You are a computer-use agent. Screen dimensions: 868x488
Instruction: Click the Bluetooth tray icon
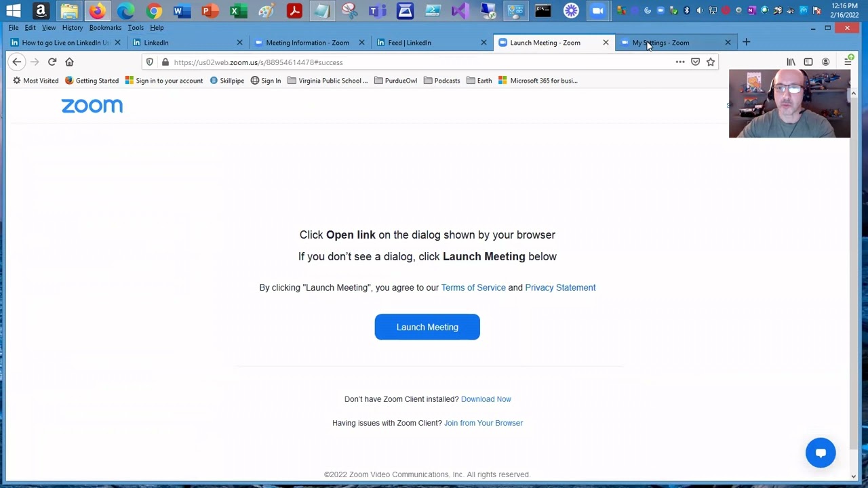pos(686,10)
